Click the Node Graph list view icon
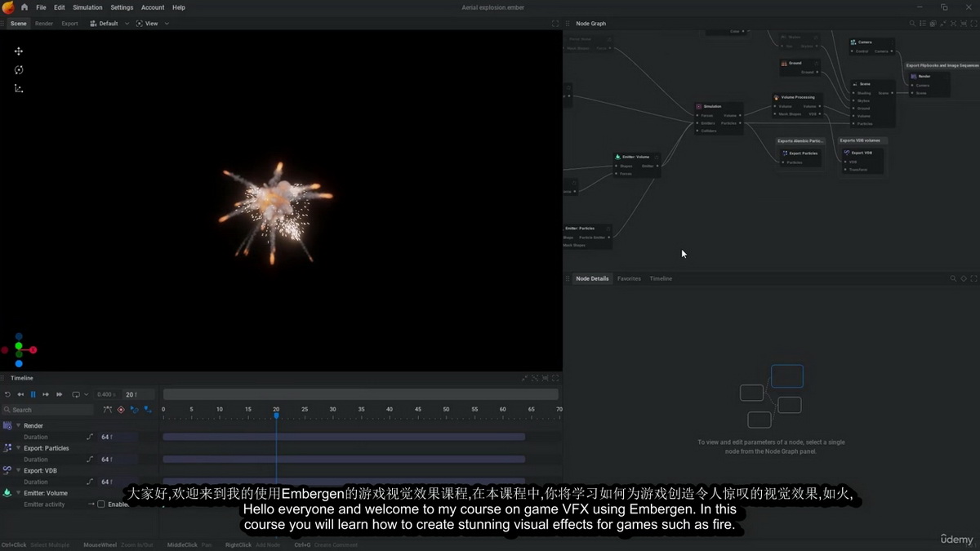980x551 pixels. [923, 24]
